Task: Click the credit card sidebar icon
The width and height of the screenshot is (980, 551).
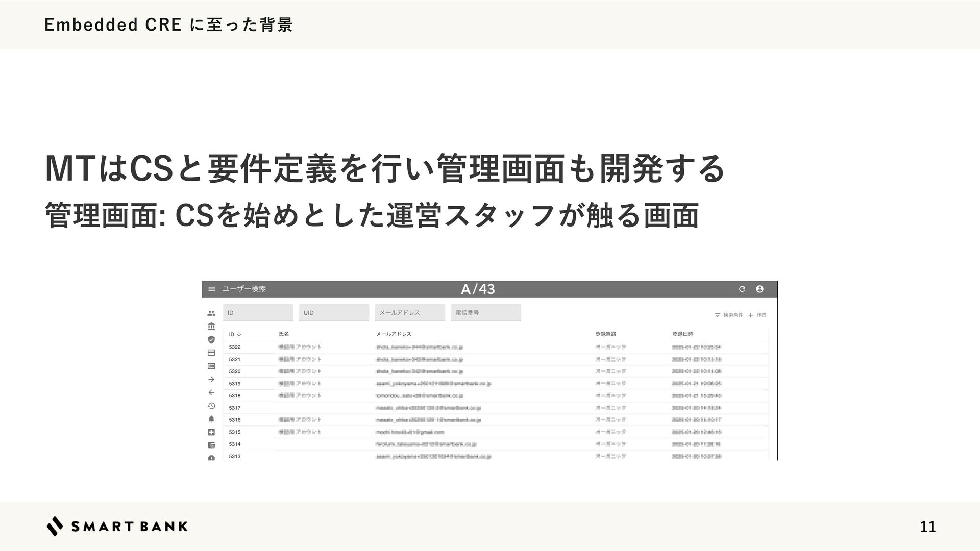Action: pos(211,353)
